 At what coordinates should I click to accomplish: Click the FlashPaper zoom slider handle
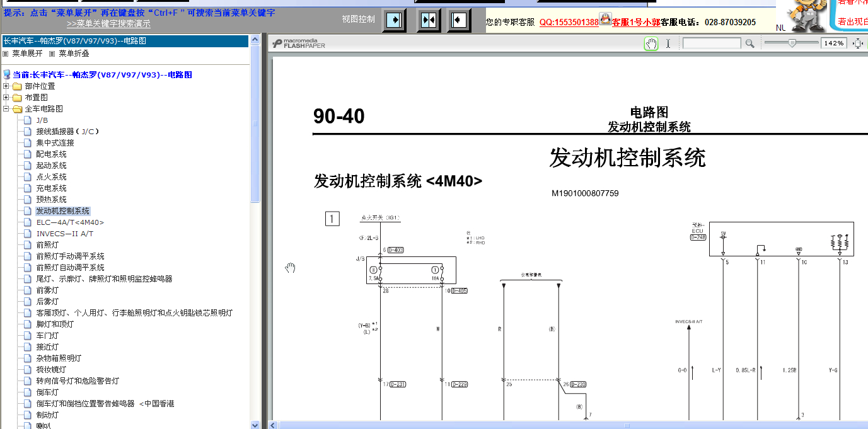[x=791, y=43]
